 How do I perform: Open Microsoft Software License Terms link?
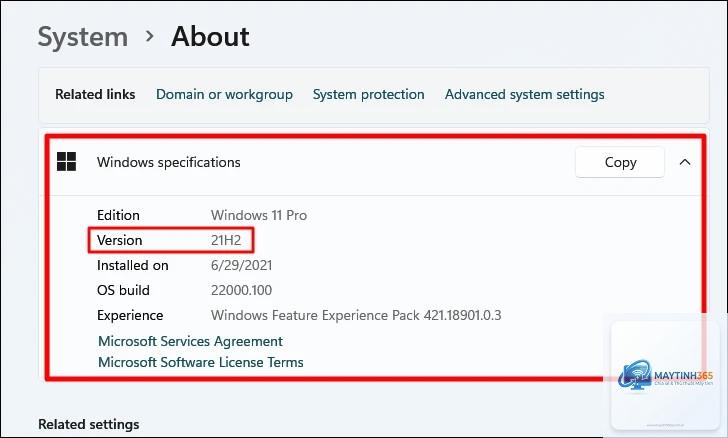(201, 362)
